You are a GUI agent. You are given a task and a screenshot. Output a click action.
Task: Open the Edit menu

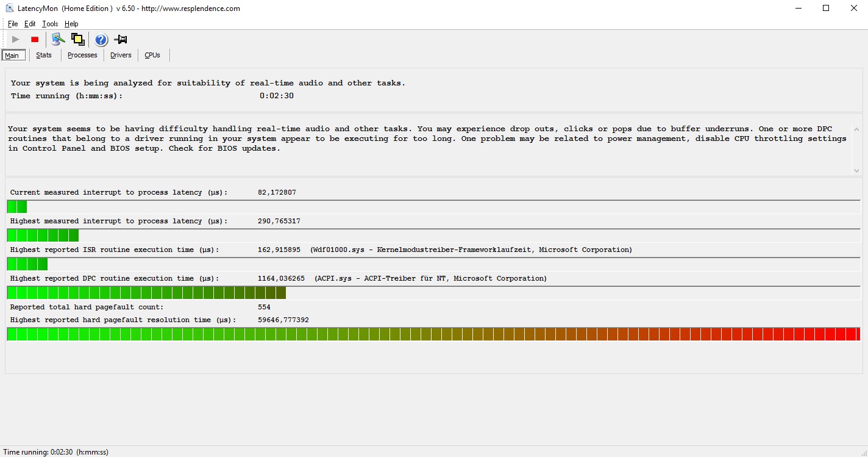tap(30, 24)
